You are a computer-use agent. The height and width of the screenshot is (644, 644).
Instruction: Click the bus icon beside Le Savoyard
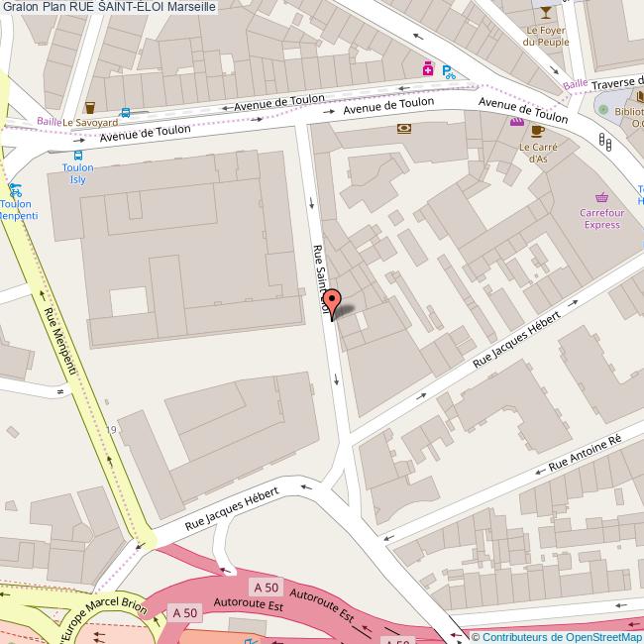pos(125,113)
